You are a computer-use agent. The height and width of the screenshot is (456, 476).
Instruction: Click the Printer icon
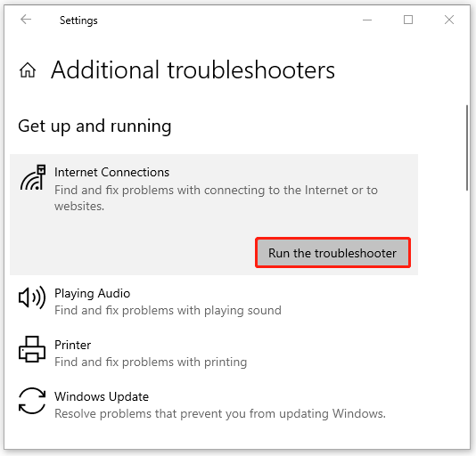click(32, 349)
